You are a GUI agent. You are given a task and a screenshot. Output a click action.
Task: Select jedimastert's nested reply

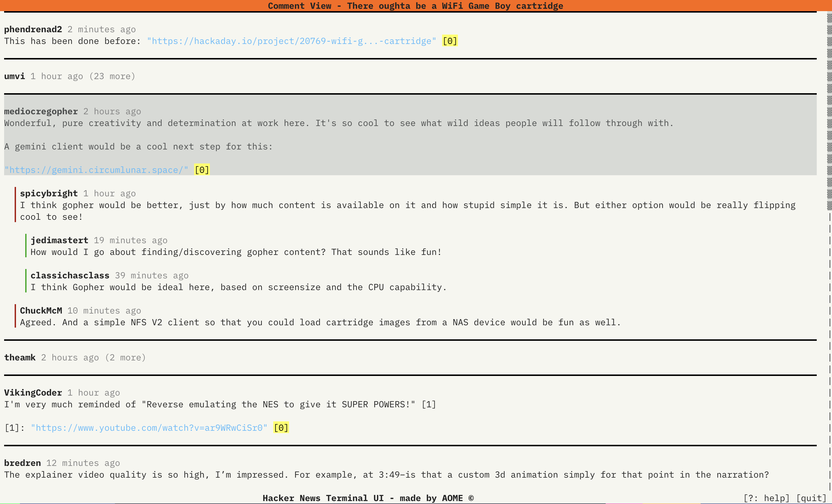pos(236,252)
